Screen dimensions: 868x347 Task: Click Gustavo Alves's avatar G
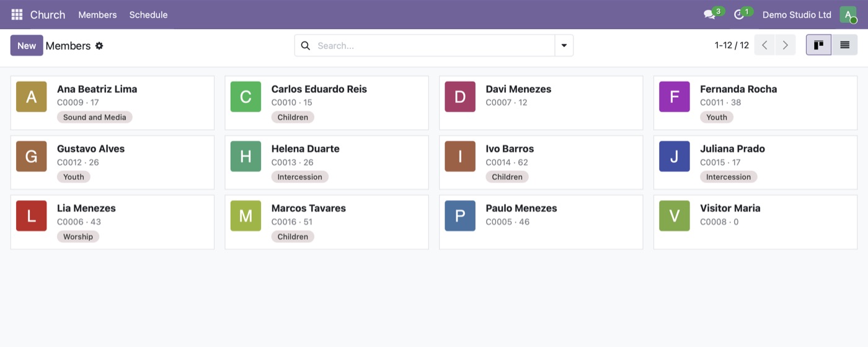tap(32, 156)
